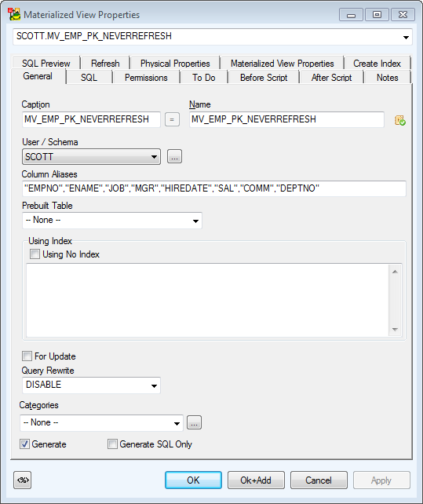Switch to the SQL Preview tab
This screenshot has height=504, width=423.
point(46,64)
